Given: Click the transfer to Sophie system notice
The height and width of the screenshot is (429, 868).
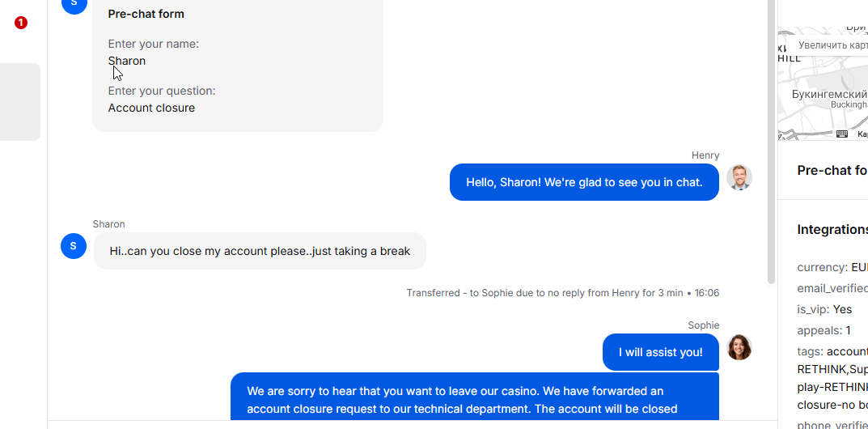Looking at the screenshot, I should point(562,293).
